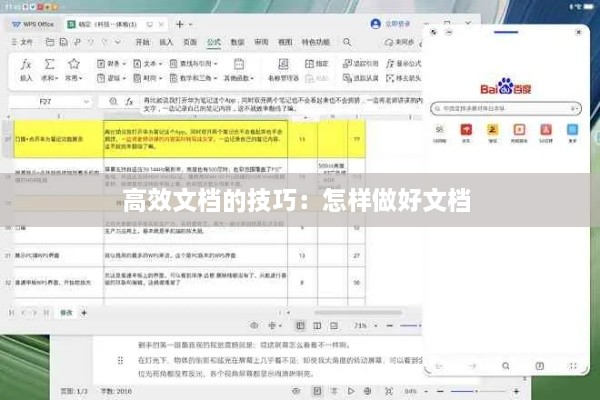Click the WPS Office home tab
The image size is (600, 400).
(33, 24)
